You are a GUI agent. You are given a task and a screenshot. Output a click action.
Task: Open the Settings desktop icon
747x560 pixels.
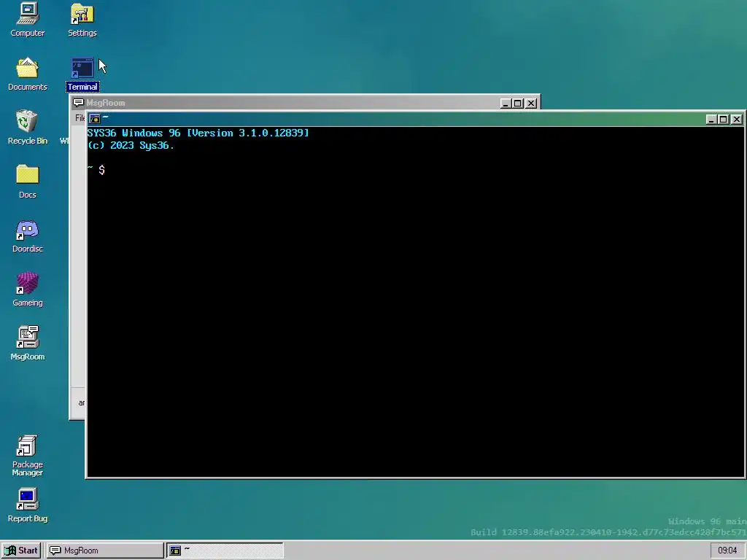point(82,20)
